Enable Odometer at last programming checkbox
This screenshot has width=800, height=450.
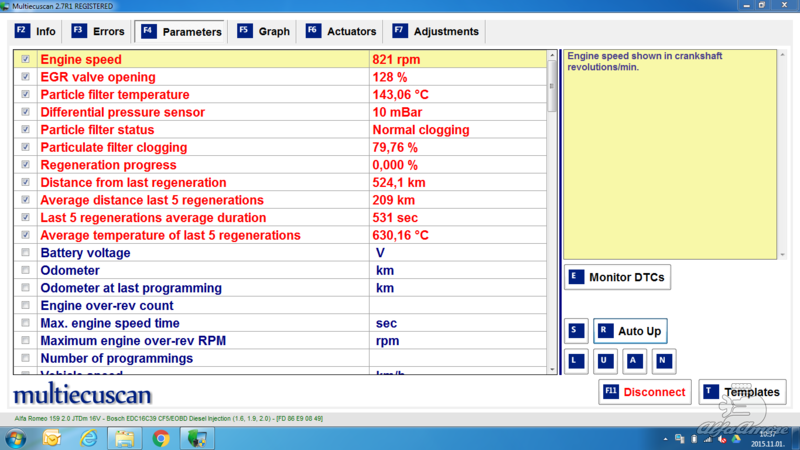(x=26, y=288)
